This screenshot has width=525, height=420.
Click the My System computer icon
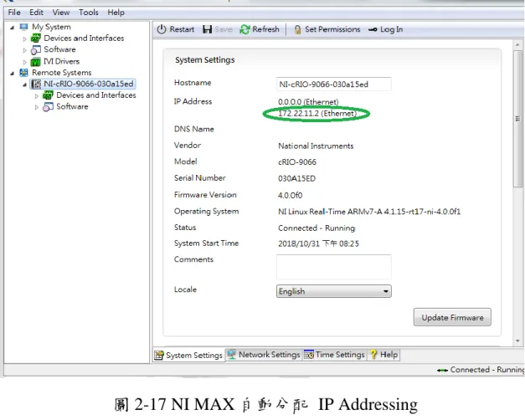coord(23,27)
